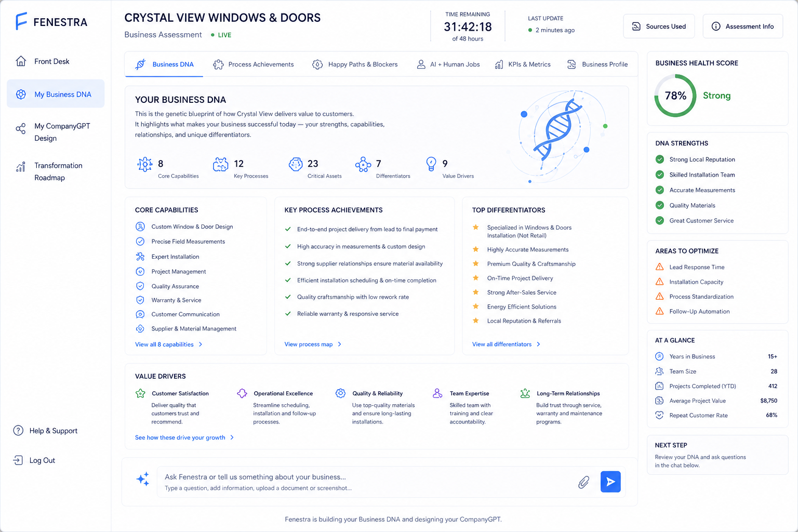Viewport: 798px width, 532px height.
Task: Click the Help & Support question icon
Action: (18, 431)
